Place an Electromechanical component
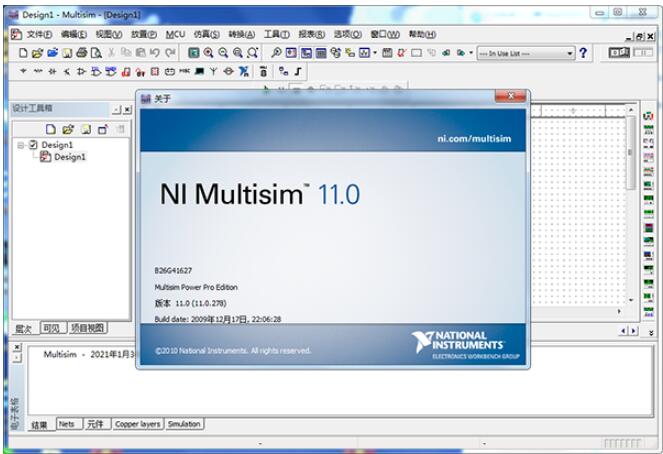This screenshot has height=454, width=663. 228,71
